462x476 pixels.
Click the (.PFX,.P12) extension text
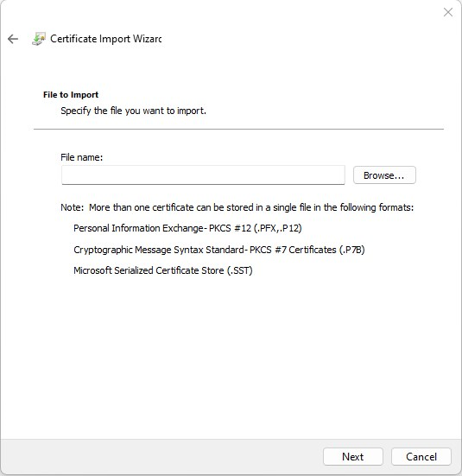tap(277, 228)
